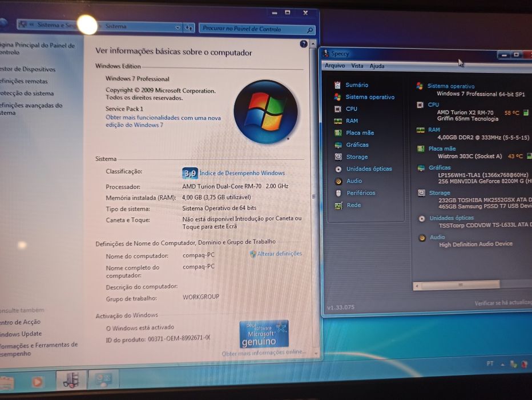The width and height of the screenshot is (532, 400).
Task: Open Obter mais informações online link
Action: click(264, 353)
